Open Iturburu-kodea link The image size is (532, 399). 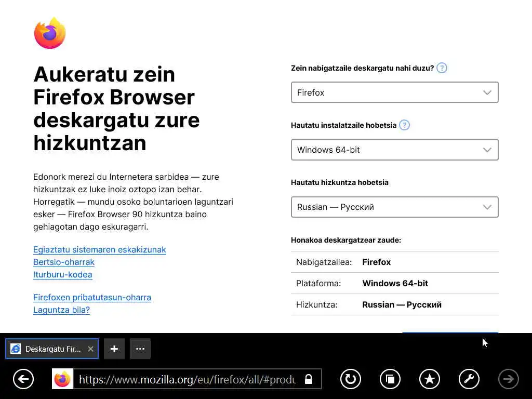[63, 274]
